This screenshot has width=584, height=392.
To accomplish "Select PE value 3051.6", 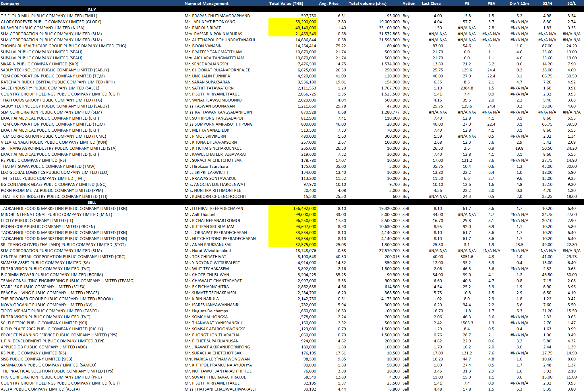I will 467,257.
